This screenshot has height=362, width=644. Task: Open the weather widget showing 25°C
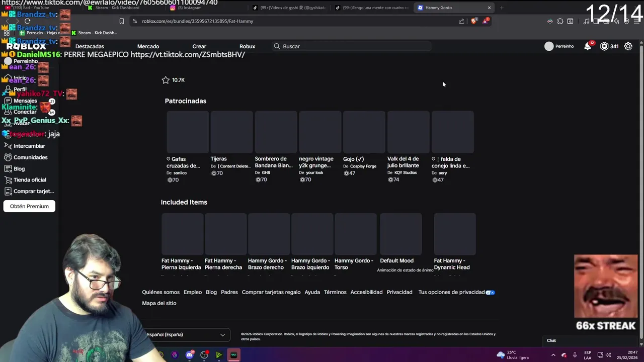click(x=513, y=355)
